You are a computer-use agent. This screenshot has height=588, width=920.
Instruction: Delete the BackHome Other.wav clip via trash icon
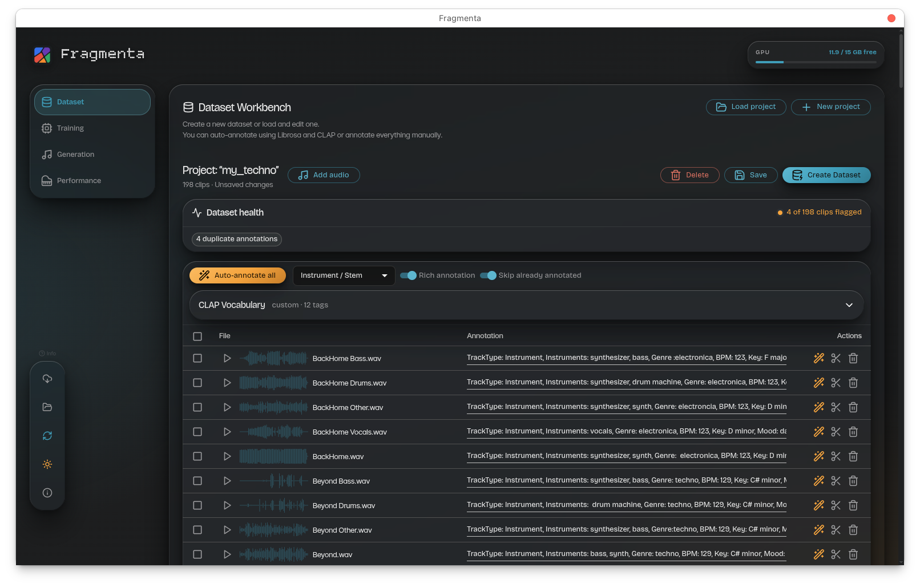point(853,407)
